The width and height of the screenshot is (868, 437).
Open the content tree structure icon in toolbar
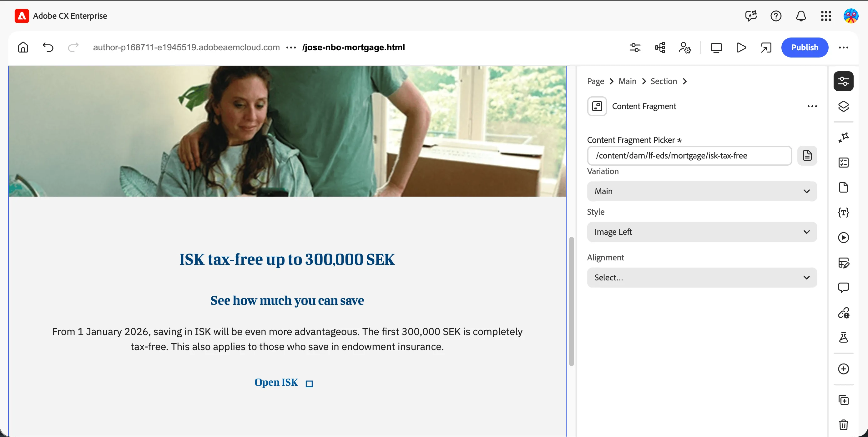pyautogui.click(x=660, y=48)
